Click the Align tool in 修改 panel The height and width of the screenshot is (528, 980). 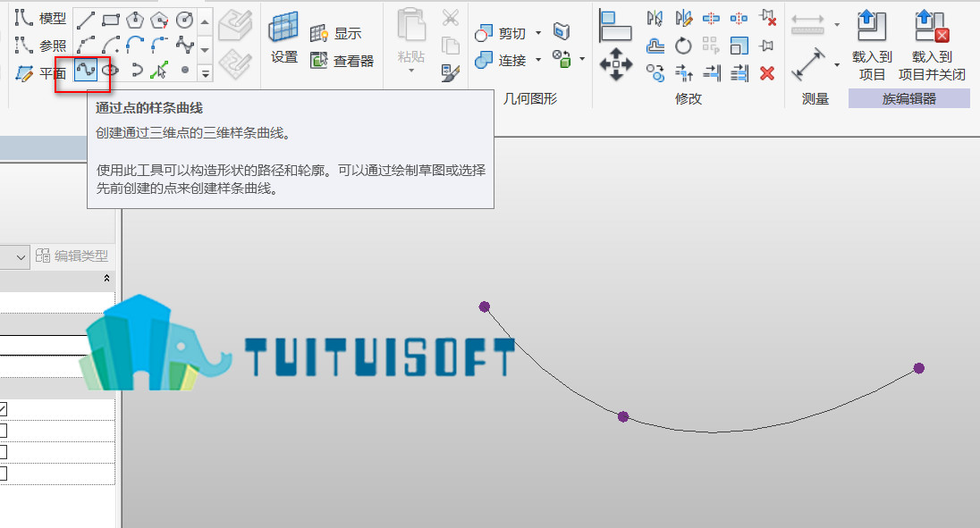(615, 26)
